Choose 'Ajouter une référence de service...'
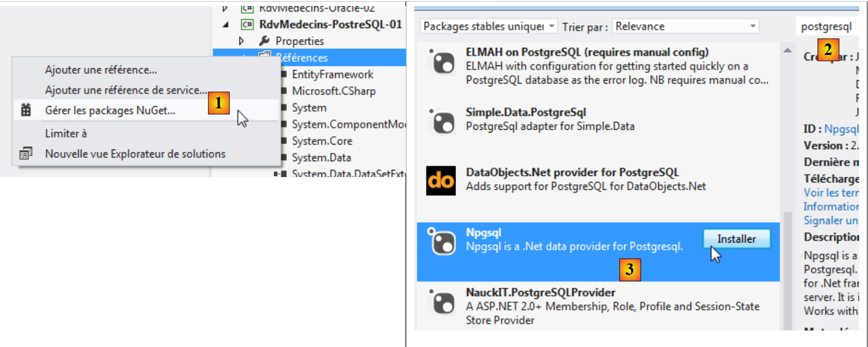 click(126, 90)
